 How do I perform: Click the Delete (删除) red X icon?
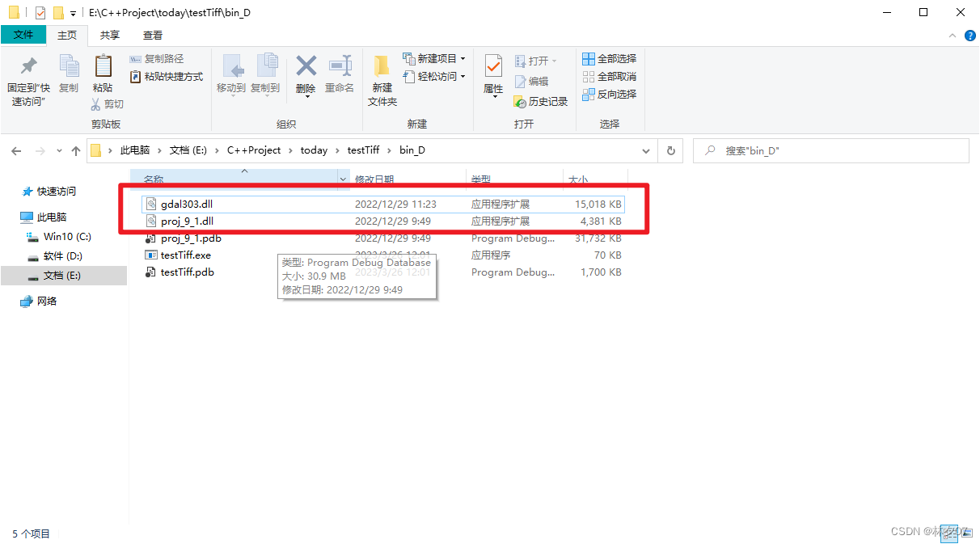click(x=306, y=65)
